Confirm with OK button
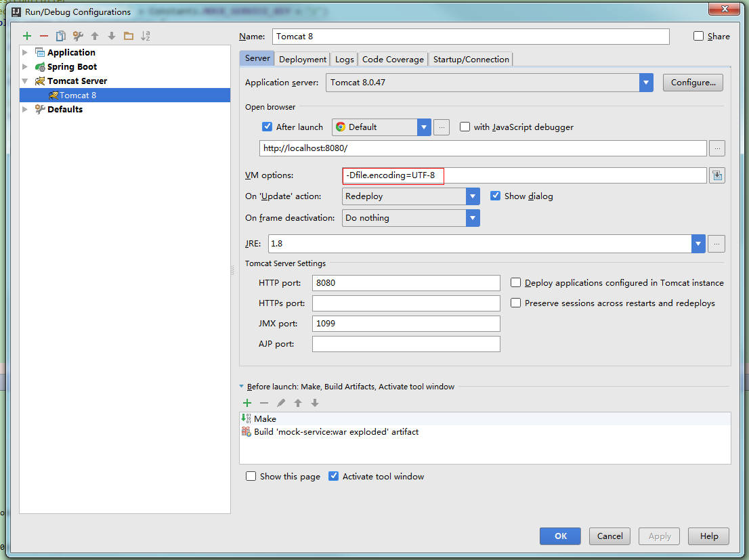This screenshot has width=749, height=560. [x=560, y=536]
